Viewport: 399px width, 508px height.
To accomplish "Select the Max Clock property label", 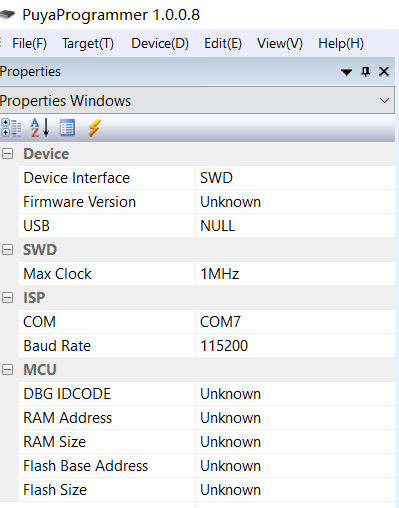I will point(57,274).
